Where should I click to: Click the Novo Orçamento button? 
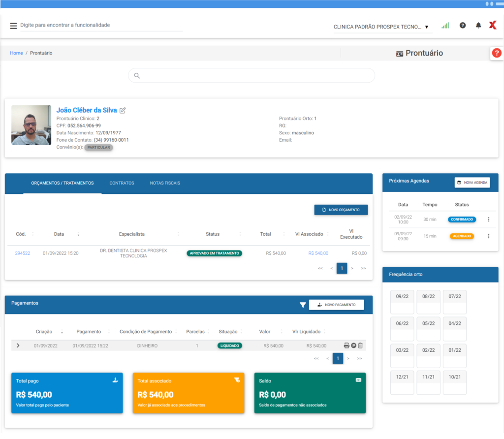pyautogui.click(x=341, y=210)
